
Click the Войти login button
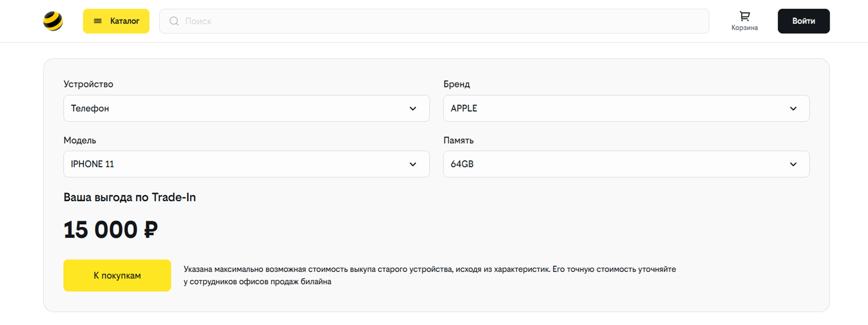[x=803, y=21]
